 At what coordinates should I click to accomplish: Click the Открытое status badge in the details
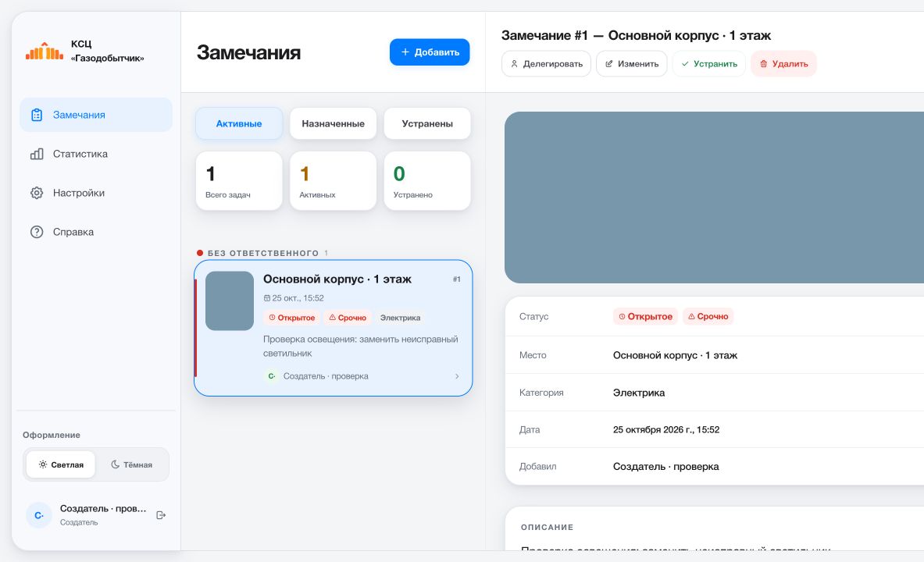[645, 316]
